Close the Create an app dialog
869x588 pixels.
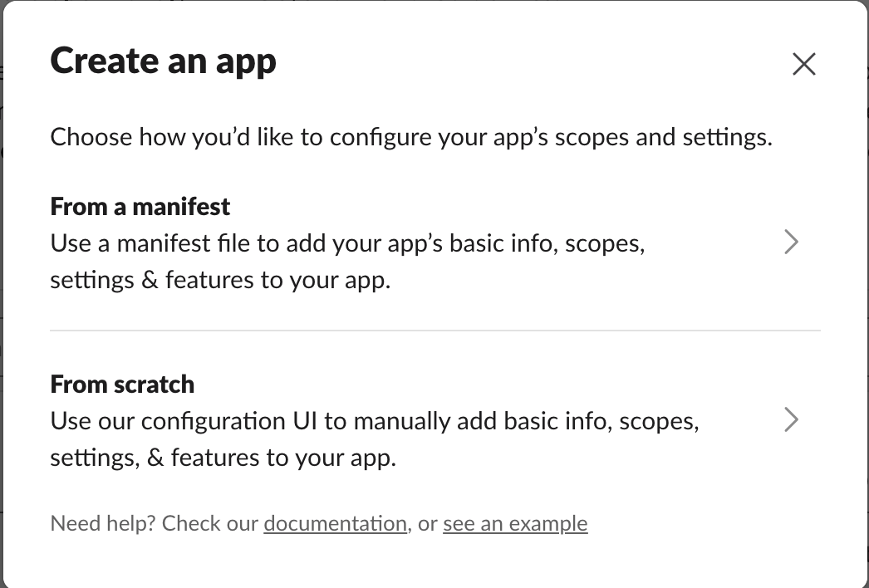coord(803,64)
